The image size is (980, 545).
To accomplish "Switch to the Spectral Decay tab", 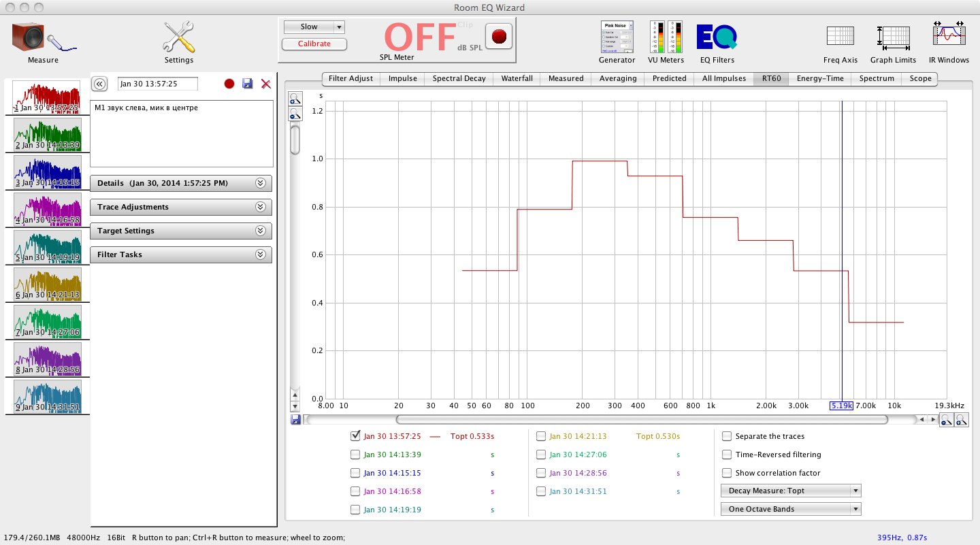I will pyautogui.click(x=459, y=78).
